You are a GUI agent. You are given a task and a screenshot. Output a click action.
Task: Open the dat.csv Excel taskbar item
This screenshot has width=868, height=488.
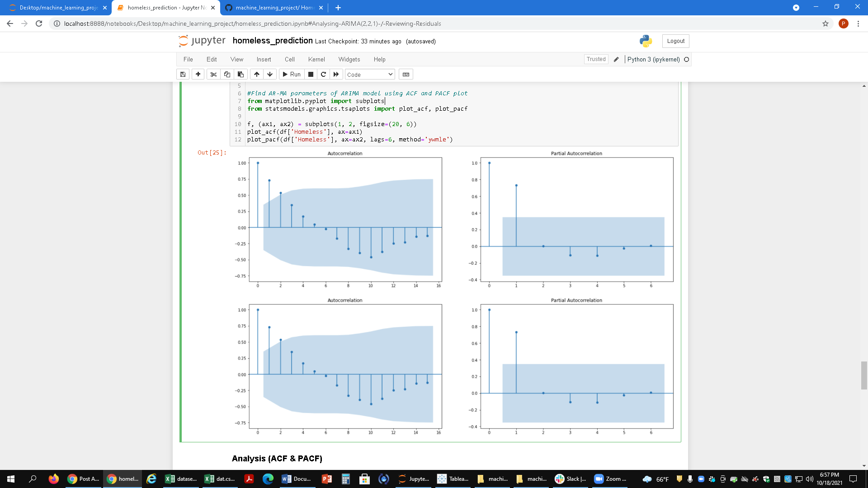coord(220,479)
